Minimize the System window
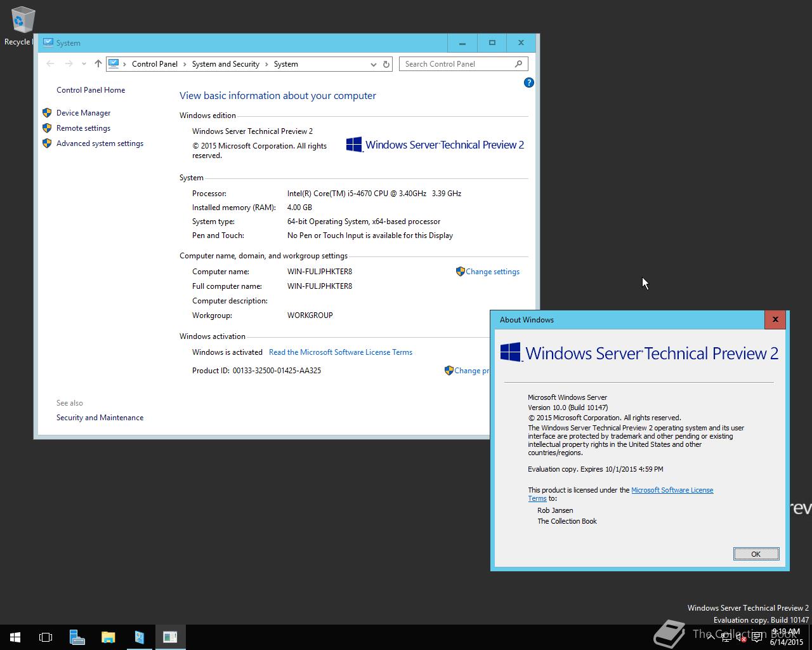 (462, 43)
